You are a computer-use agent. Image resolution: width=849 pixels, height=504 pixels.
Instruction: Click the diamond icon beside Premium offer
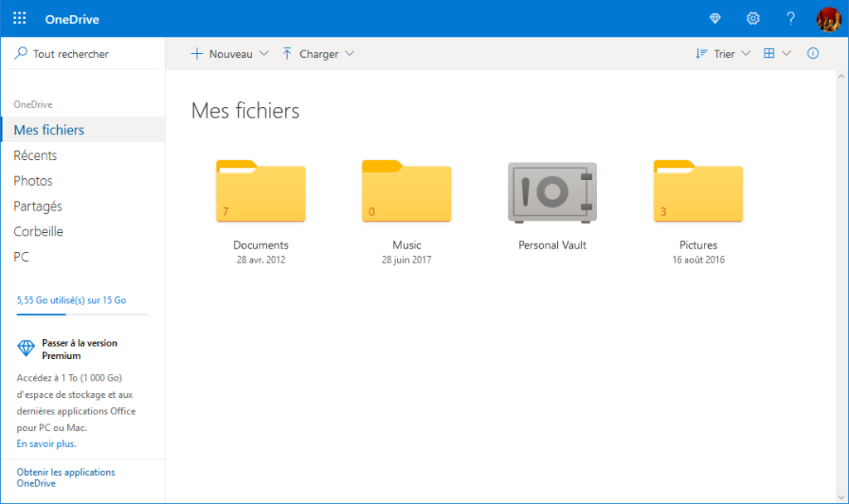[x=26, y=348]
